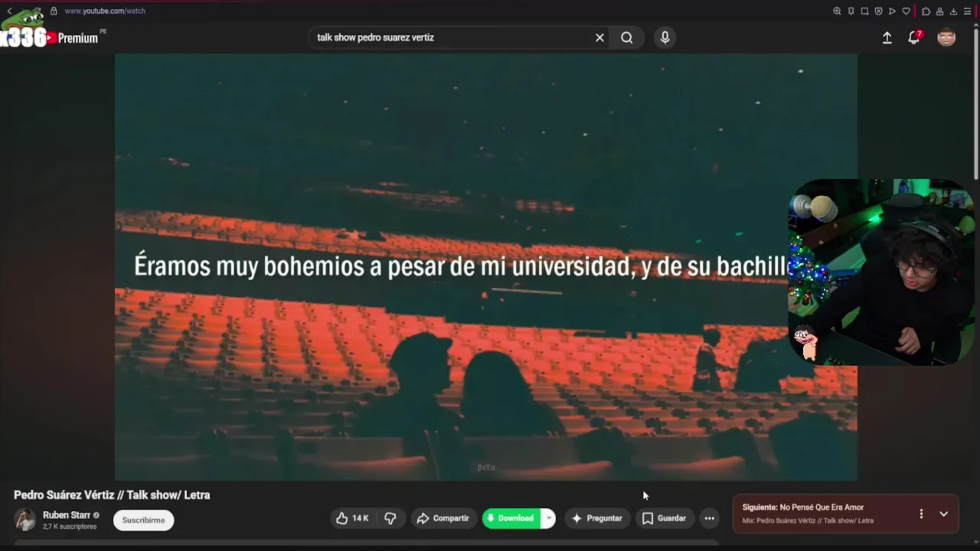Click the heart bookmark icon in toolbar
The height and width of the screenshot is (551, 980).
[x=906, y=11]
